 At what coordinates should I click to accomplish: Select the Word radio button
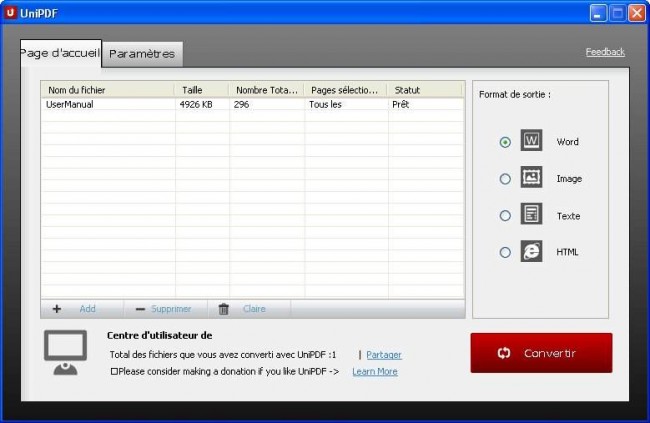coord(505,142)
